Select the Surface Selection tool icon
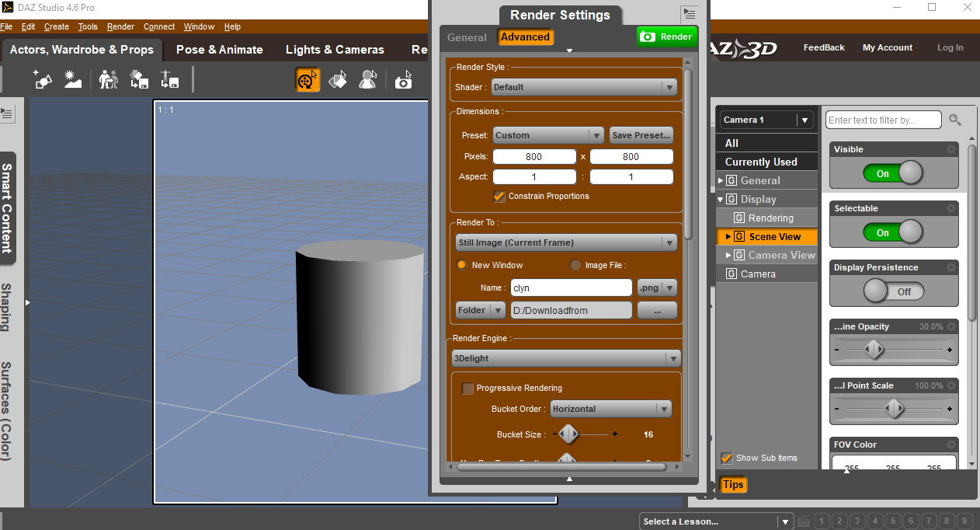 click(338, 79)
